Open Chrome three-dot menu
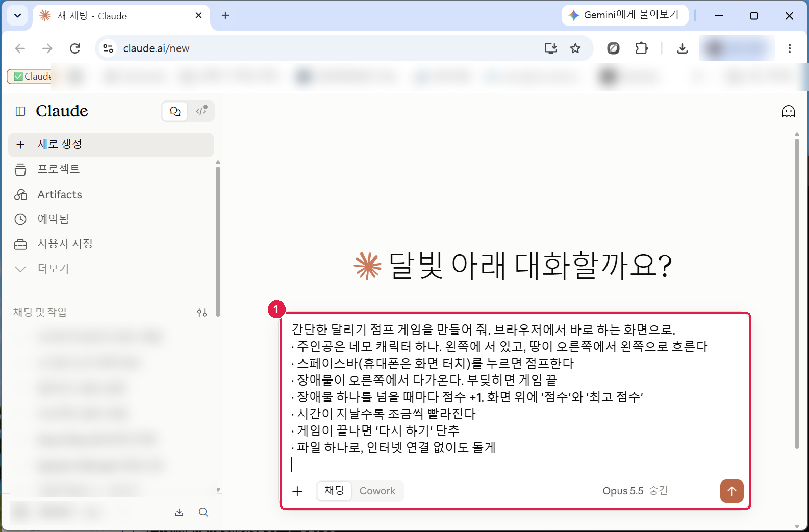 tap(790, 48)
